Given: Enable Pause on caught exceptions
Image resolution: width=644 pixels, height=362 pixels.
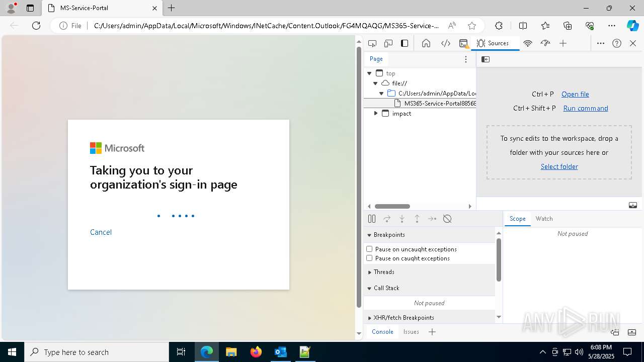Looking at the screenshot, I should pos(369,258).
